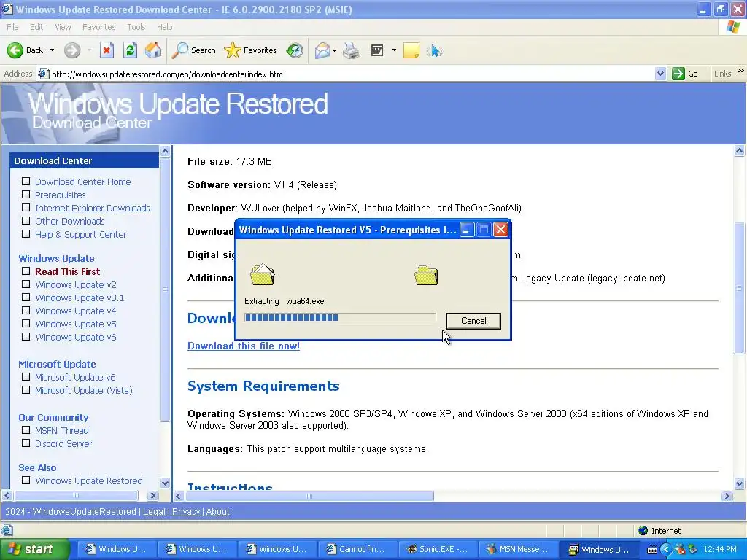Click the page icon in the address bar
The width and height of the screenshot is (747, 560).
[43, 74]
